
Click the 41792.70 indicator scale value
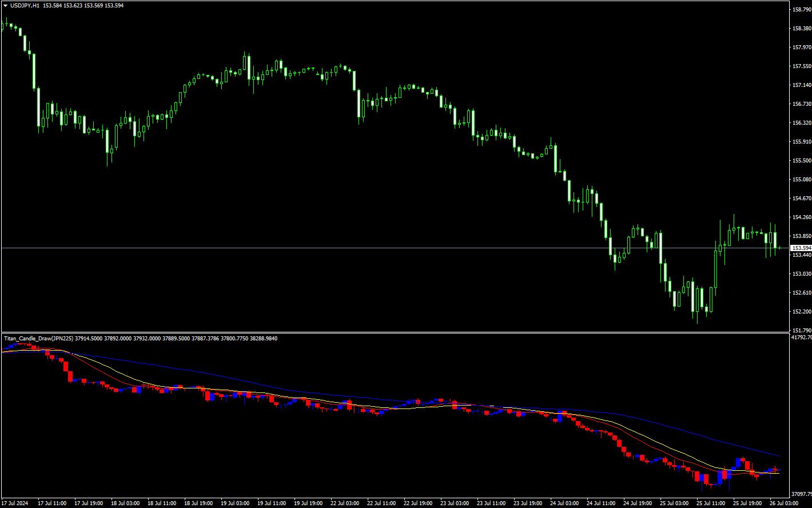pyautogui.click(x=800, y=338)
